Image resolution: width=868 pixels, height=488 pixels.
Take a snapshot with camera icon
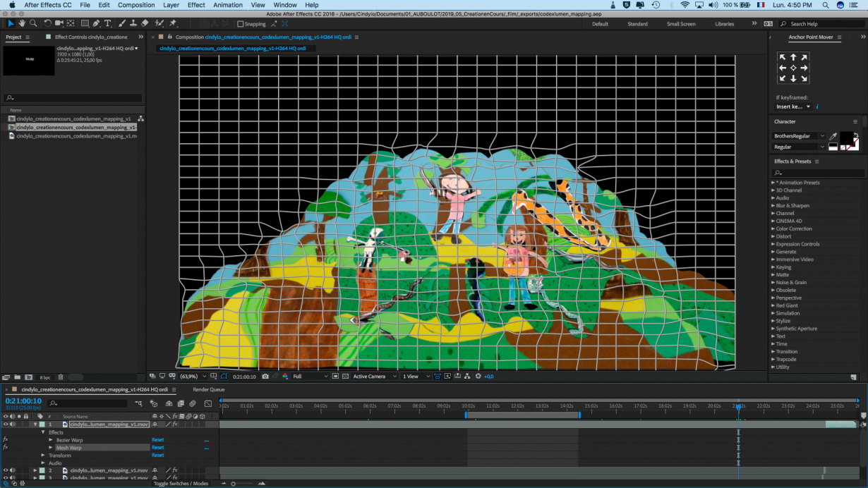(x=265, y=377)
